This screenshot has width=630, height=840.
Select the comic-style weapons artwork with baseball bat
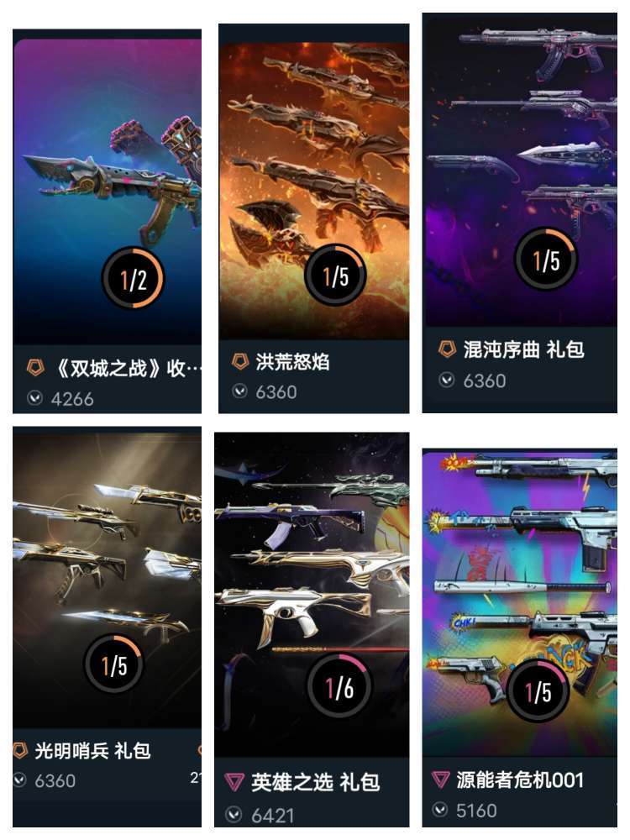click(520, 603)
